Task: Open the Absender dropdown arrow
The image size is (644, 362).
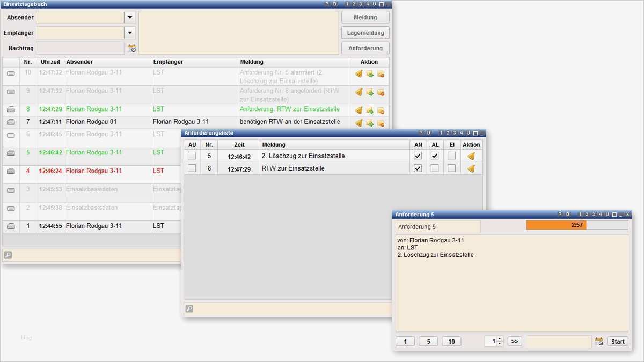Action: 130,18
